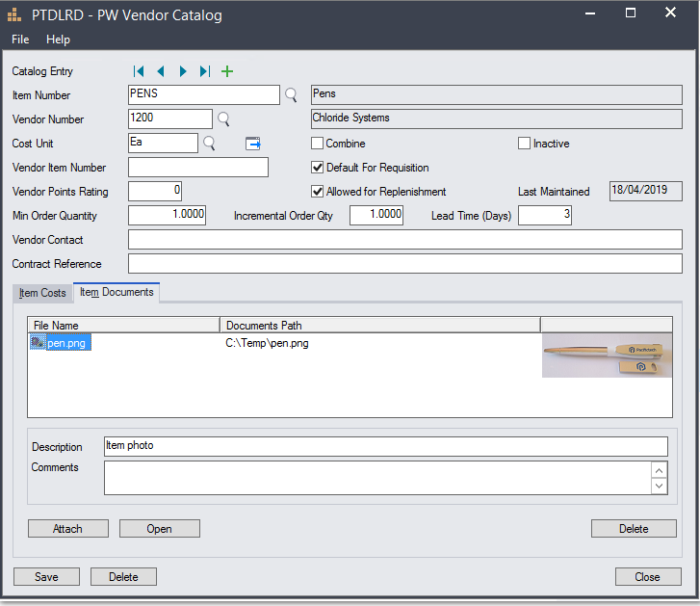Minimize the PW Vendor Catalog window
The height and width of the screenshot is (606, 700).
coord(590,13)
